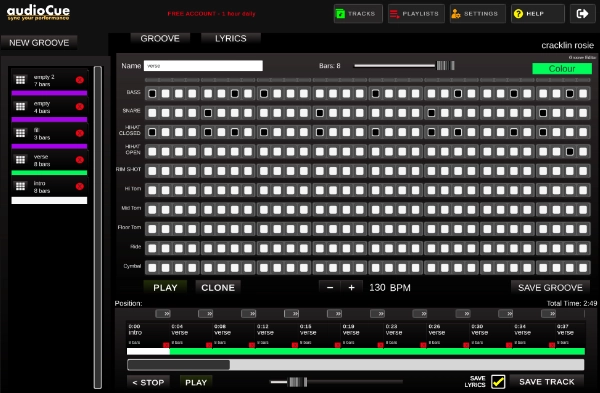Toggle the first BASS step in bar 1

[152, 93]
